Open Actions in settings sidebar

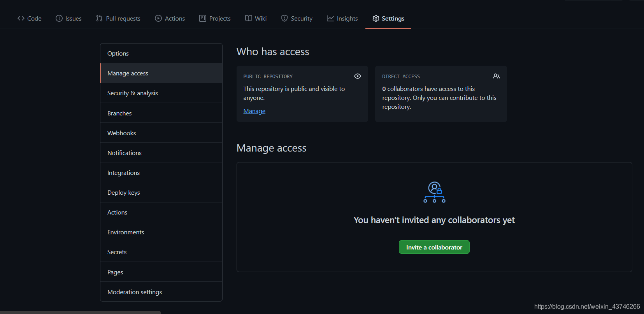pos(161,212)
